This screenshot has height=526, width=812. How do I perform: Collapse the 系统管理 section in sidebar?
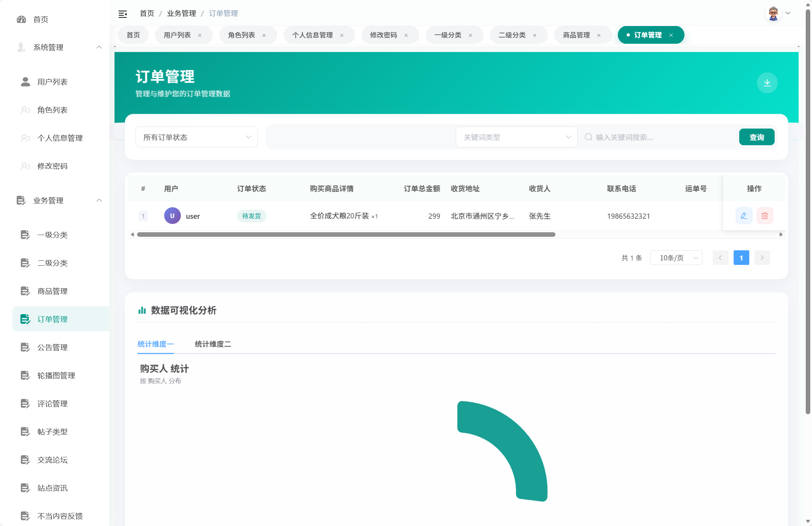click(x=99, y=47)
